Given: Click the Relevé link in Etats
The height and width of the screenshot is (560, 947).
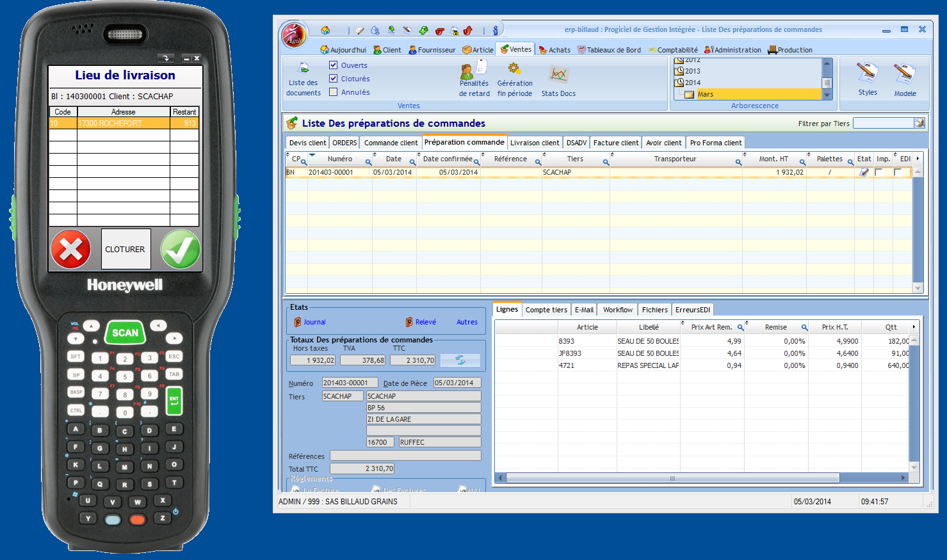Looking at the screenshot, I should (421, 322).
